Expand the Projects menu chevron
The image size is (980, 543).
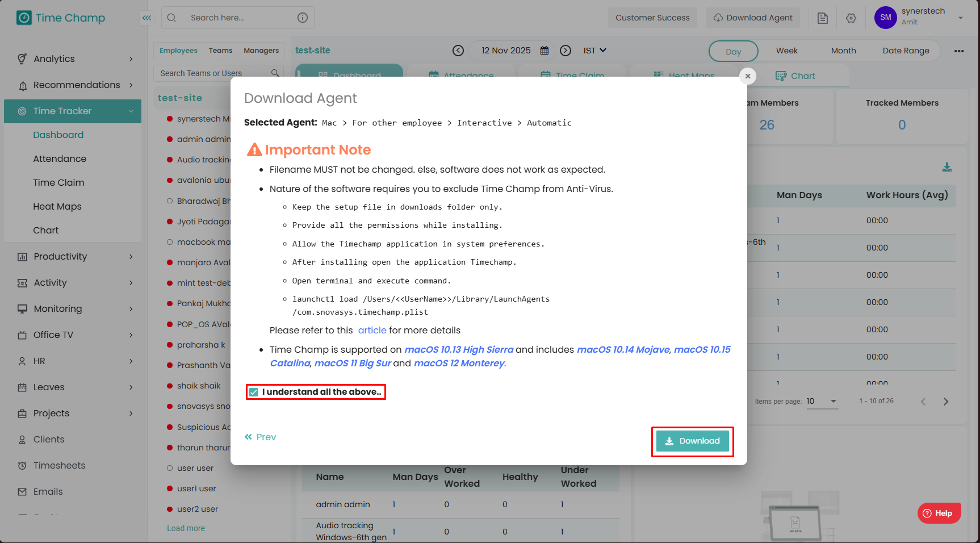(x=131, y=413)
